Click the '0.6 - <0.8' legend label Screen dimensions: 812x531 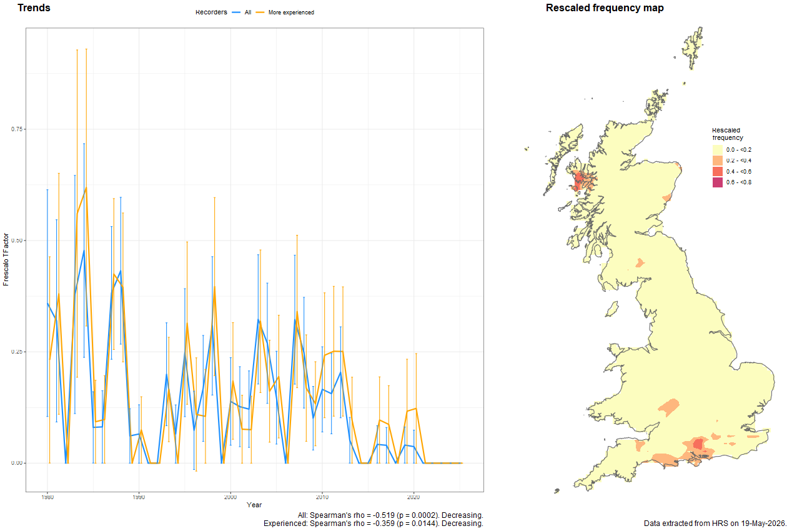[739, 182]
